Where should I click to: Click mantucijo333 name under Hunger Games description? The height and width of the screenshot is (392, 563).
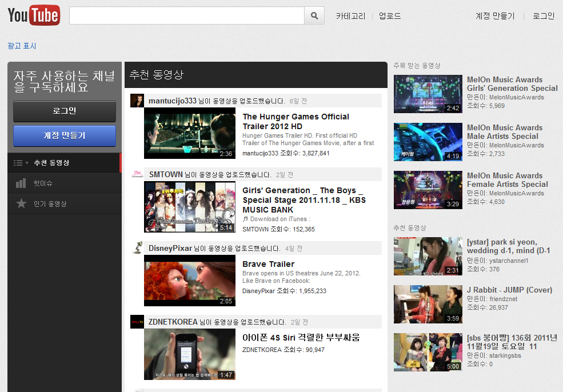pos(260,153)
